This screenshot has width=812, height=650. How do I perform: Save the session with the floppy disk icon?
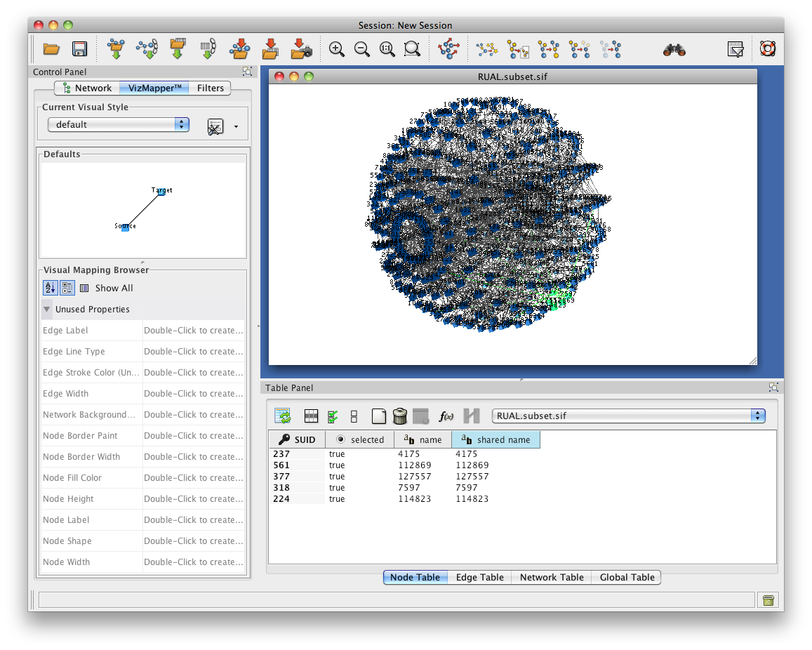coord(79,49)
